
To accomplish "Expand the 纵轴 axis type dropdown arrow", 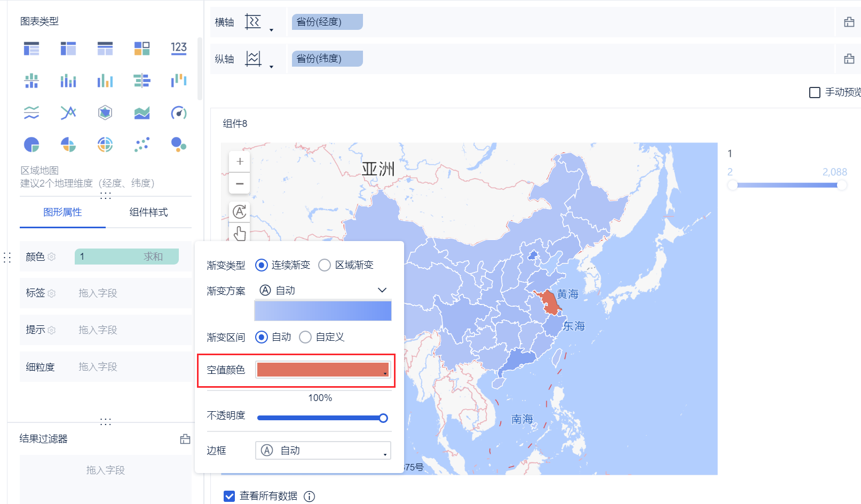I will [271, 67].
